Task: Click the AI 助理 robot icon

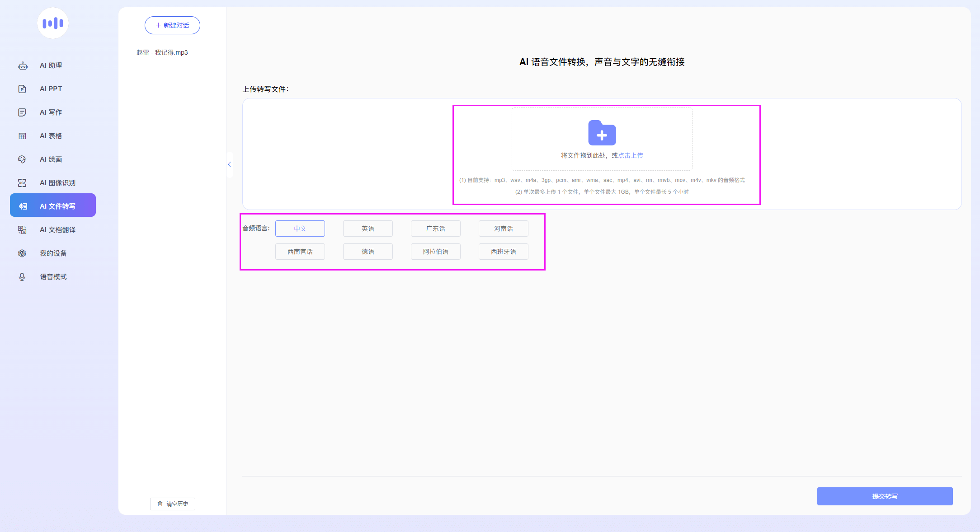Action: 23,66
